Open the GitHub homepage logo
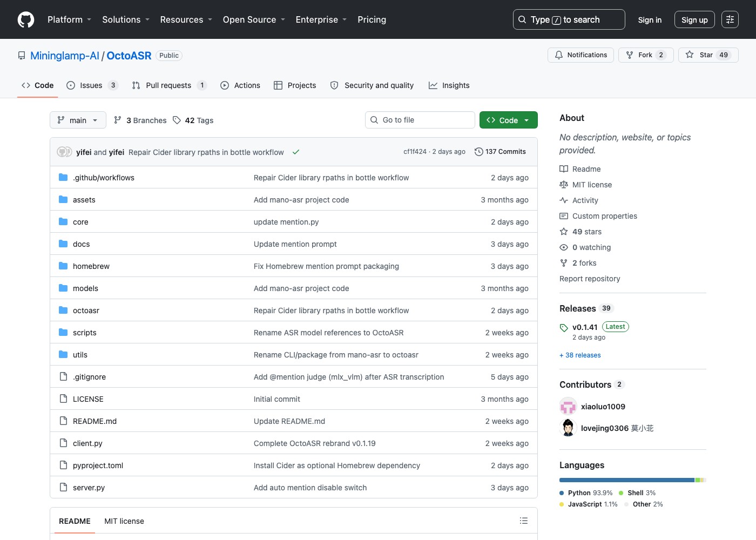Viewport: 756px width, 540px height. [26, 19]
